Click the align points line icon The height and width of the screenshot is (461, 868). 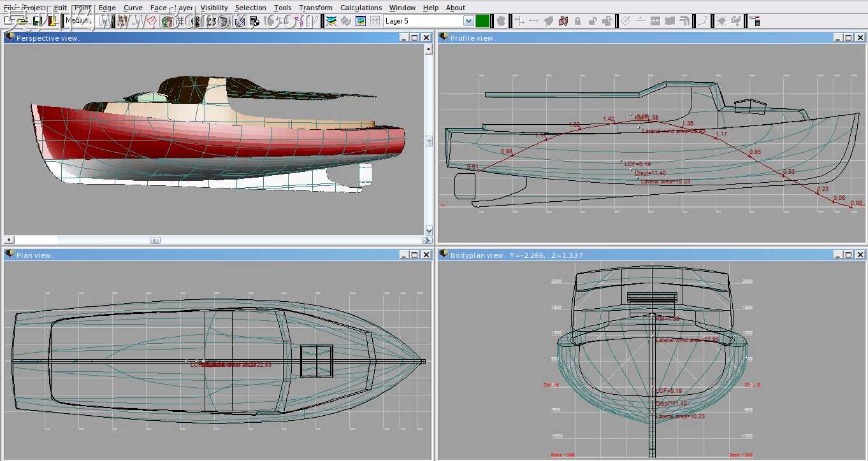(x=534, y=21)
